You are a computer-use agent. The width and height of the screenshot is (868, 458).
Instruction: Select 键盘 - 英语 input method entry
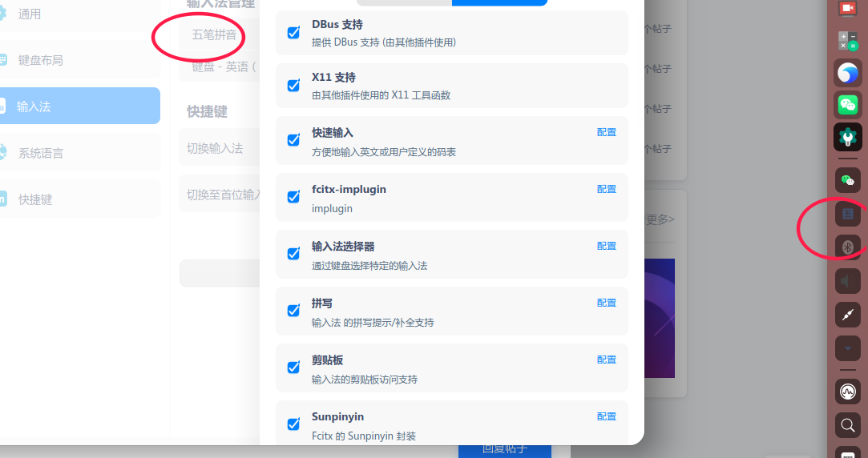[x=220, y=67]
